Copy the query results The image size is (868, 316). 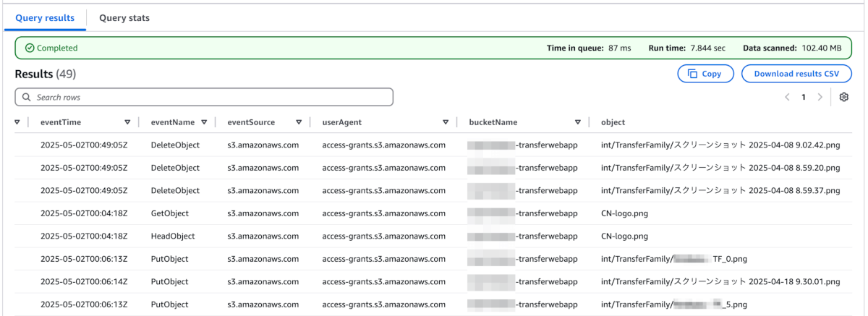[705, 74]
